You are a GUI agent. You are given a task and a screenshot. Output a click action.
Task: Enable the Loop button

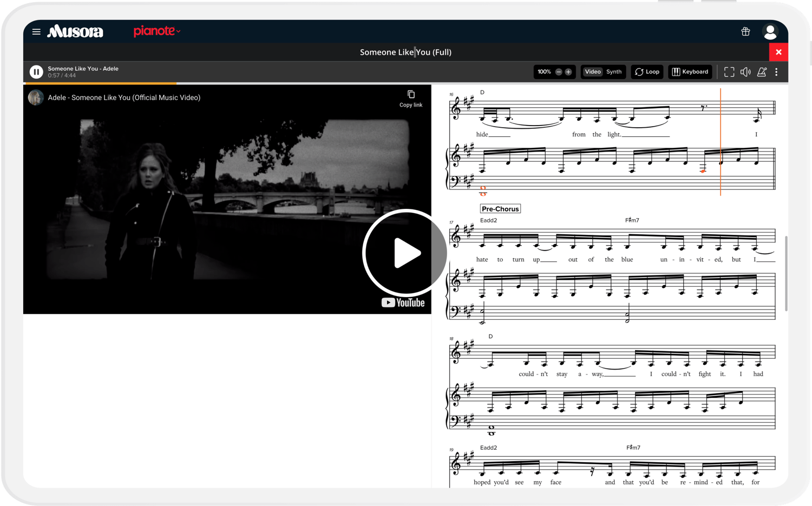click(x=647, y=72)
